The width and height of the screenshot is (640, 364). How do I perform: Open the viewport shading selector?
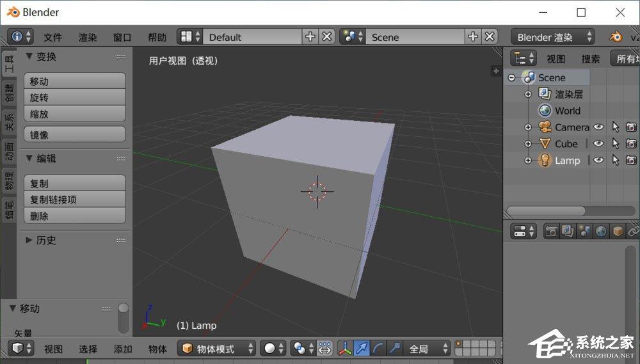pyautogui.click(x=273, y=349)
